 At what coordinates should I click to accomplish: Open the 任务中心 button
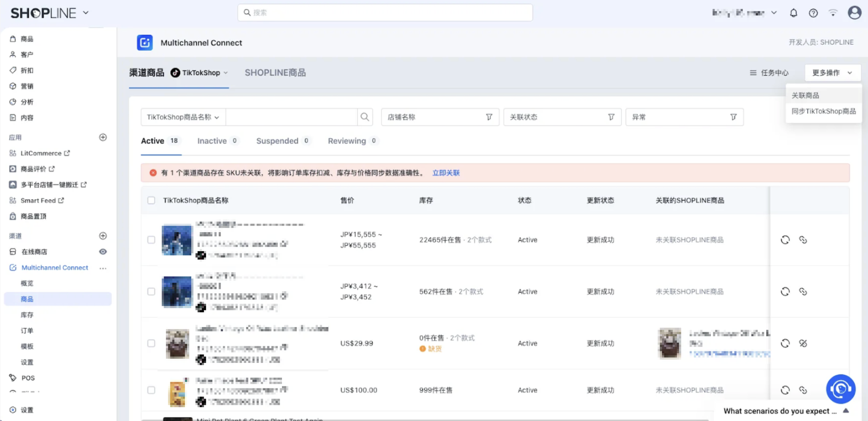click(769, 73)
